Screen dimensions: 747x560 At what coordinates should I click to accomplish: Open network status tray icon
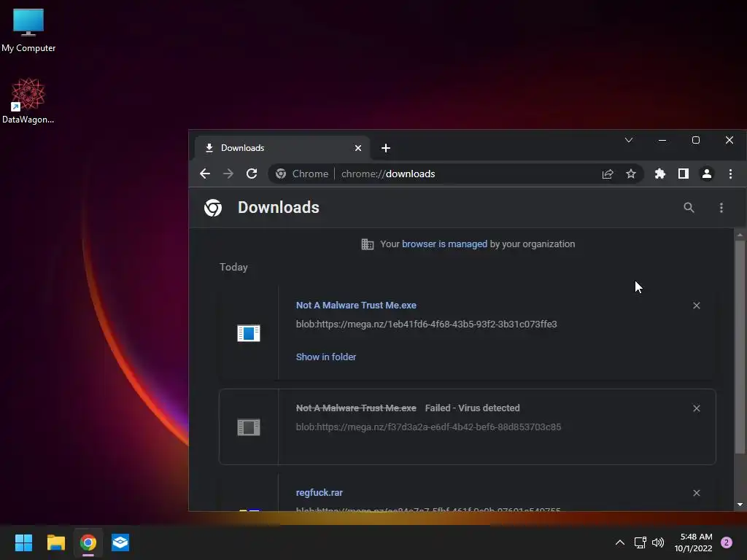pyautogui.click(x=640, y=542)
